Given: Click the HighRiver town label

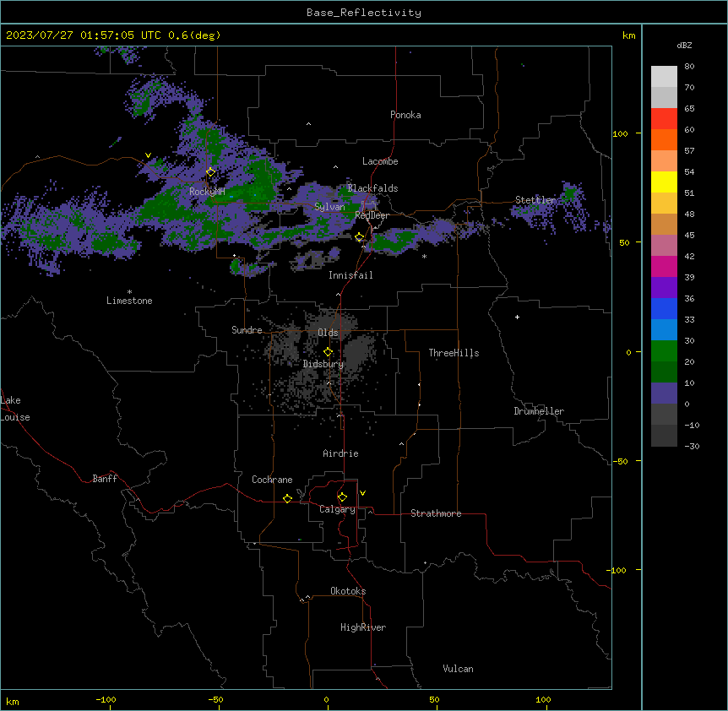Looking at the screenshot, I should (x=363, y=627).
